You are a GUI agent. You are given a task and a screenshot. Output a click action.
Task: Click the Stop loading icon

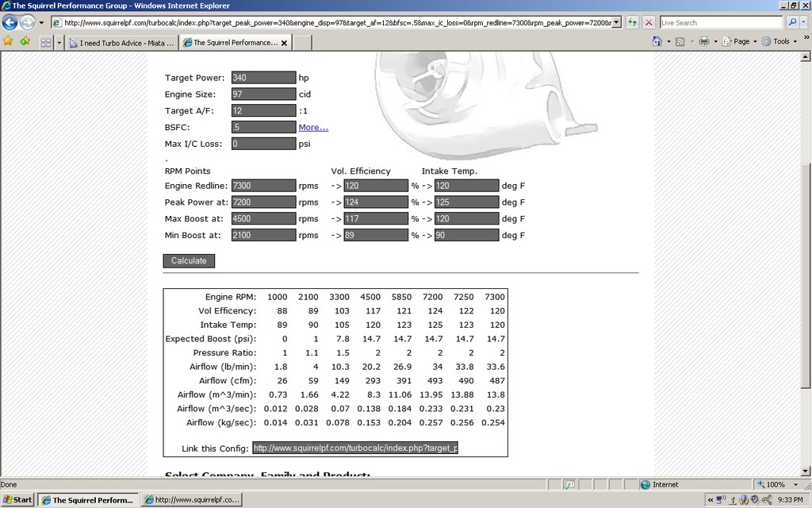pyautogui.click(x=649, y=21)
